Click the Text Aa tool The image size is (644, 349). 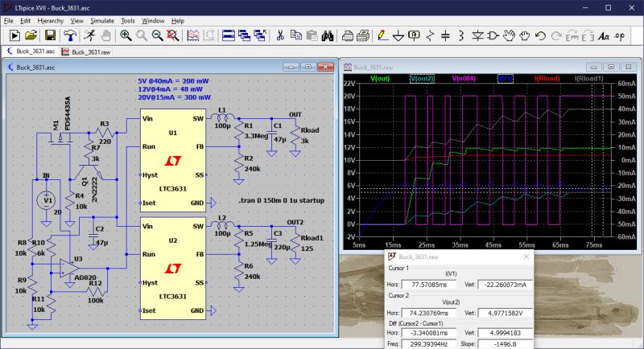click(x=603, y=35)
